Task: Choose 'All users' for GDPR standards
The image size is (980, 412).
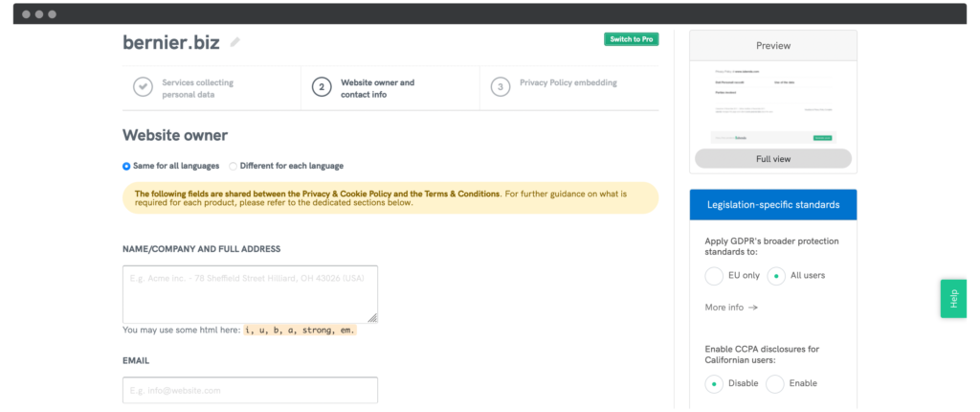Action: pyautogui.click(x=776, y=276)
